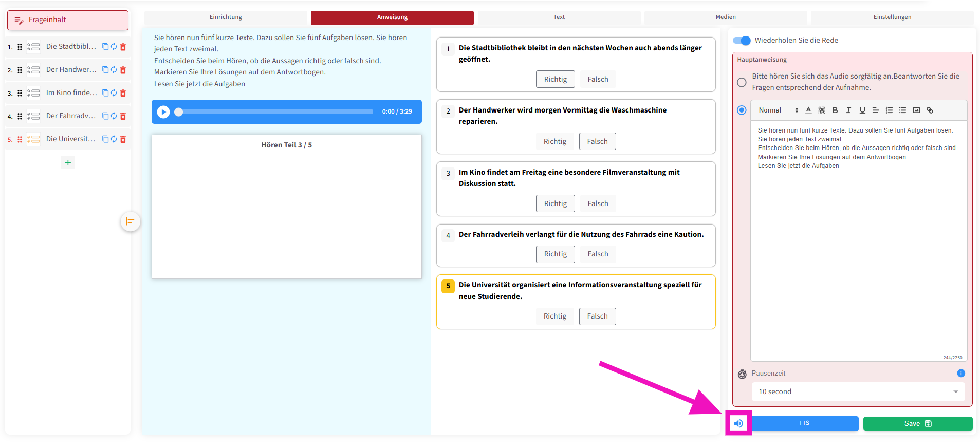Apply bold formatting in the editor
The height and width of the screenshot is (448, 980).
click(x=835, y=110)
